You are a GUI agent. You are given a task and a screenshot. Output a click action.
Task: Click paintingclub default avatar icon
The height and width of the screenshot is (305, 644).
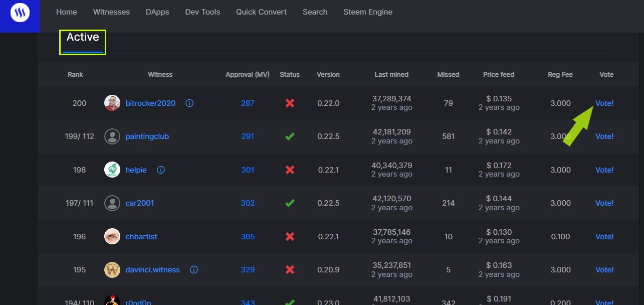(112, 136)
